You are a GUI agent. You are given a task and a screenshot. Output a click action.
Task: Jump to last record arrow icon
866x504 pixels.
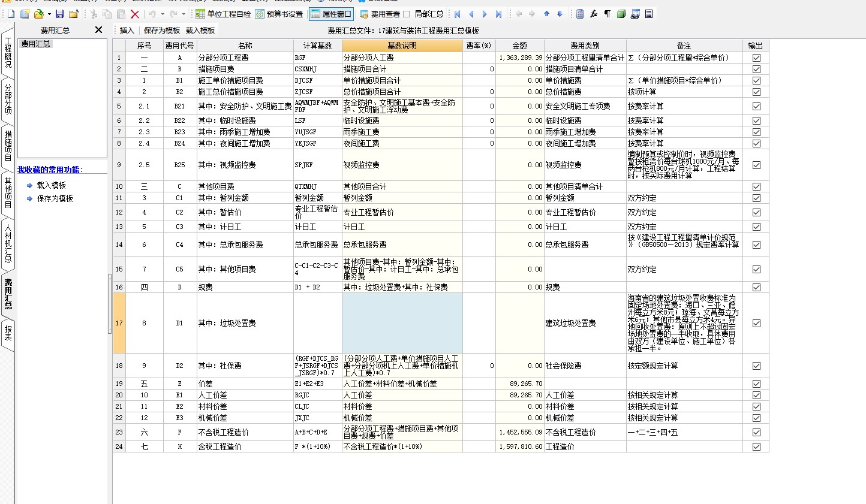pyautogui.click(x=498, y=14)
